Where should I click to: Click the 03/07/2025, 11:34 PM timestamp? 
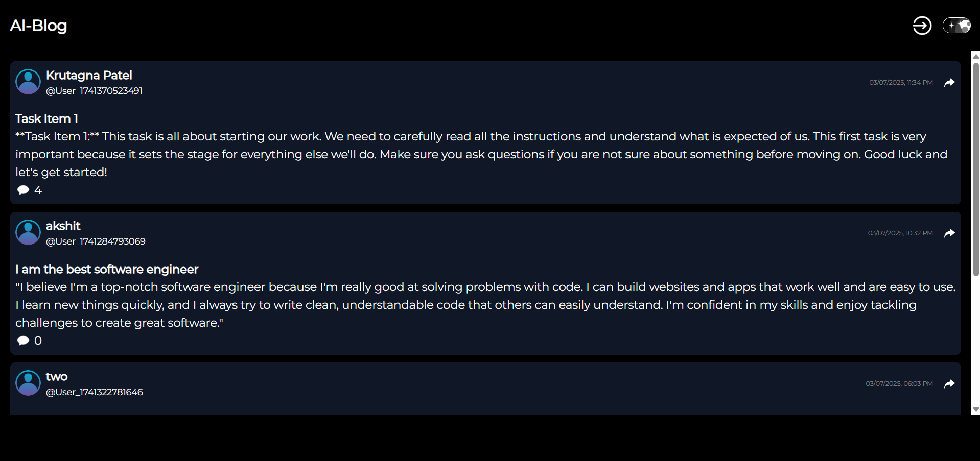coord(901,83)
